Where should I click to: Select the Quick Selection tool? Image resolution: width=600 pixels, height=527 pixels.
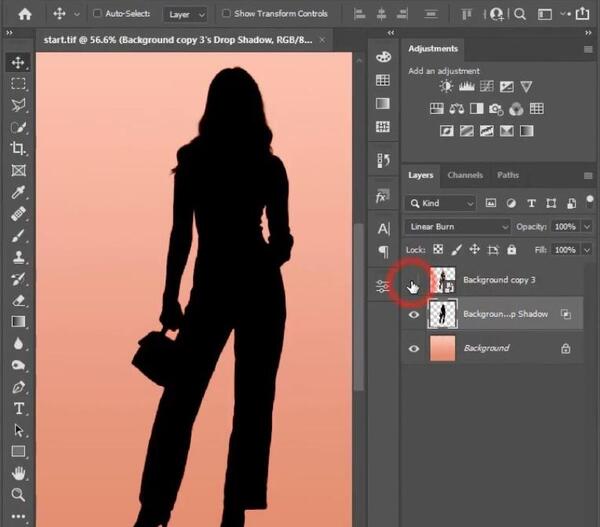click(x=18, y=127)
